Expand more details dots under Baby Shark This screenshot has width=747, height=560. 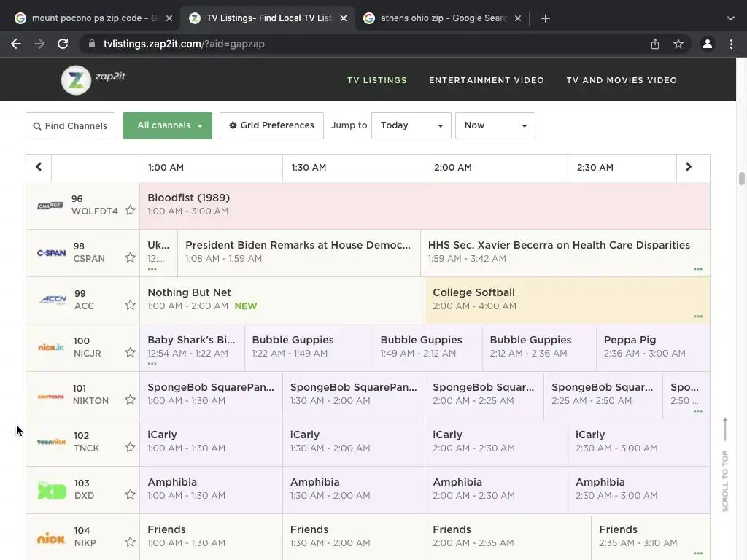click(152, 364)
